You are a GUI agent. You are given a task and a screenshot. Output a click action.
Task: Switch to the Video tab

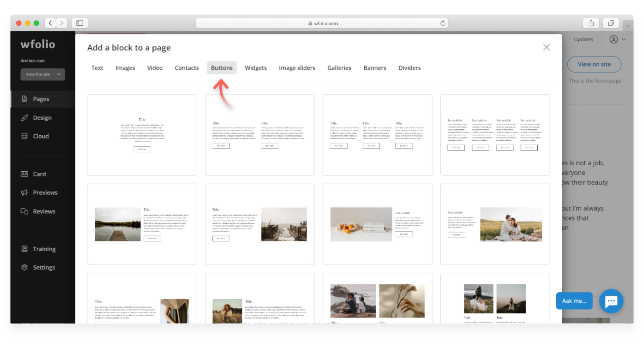coord(155,68)
